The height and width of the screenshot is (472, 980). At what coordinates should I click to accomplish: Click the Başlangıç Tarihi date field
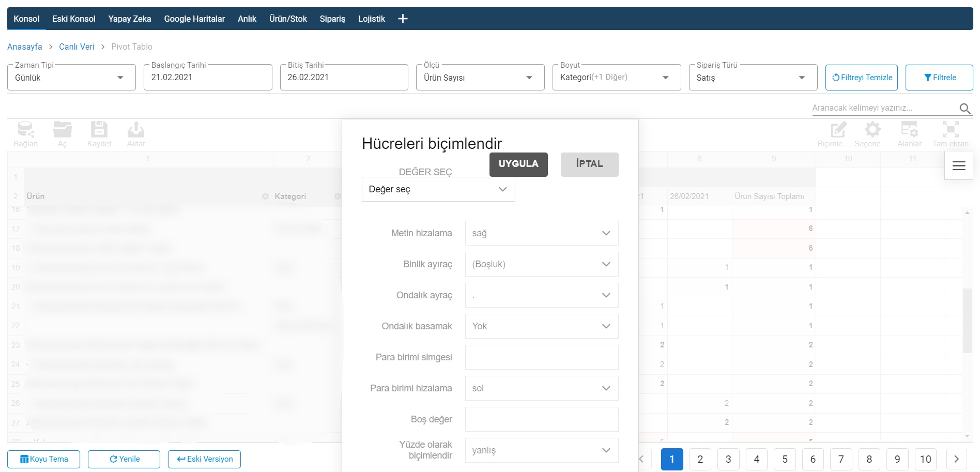pos(208,78)
